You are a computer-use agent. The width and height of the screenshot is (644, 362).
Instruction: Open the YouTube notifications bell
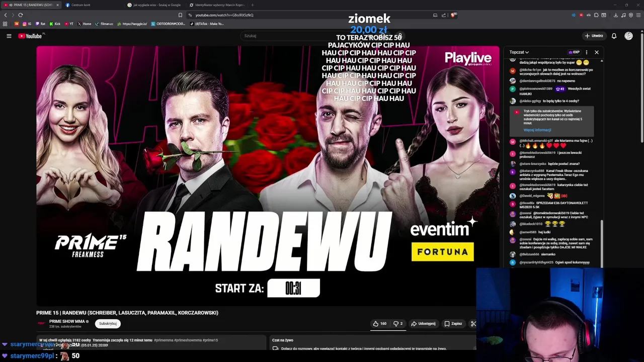click(x=614, y=36)
